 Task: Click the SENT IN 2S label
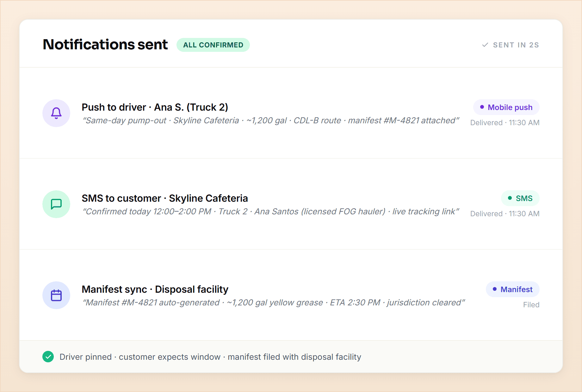(x=516, y=45)
